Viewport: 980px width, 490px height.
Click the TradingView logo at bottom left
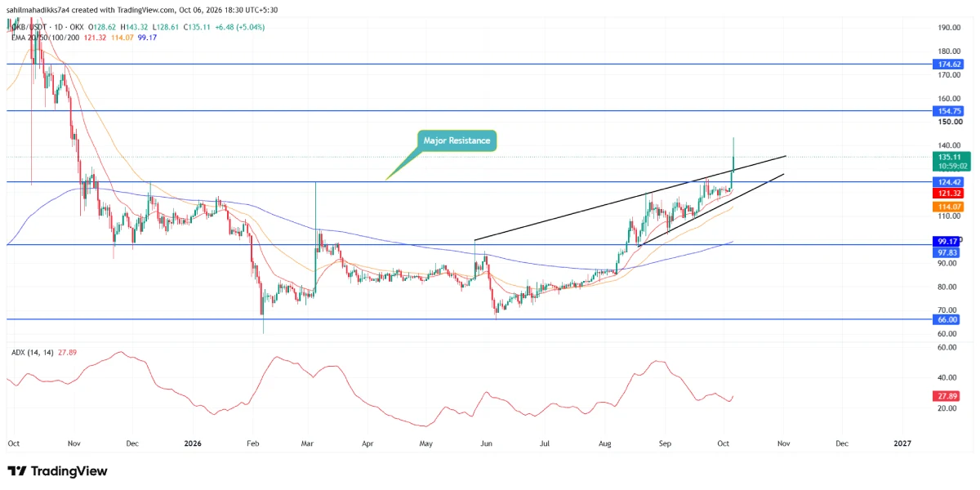point(57,471)
